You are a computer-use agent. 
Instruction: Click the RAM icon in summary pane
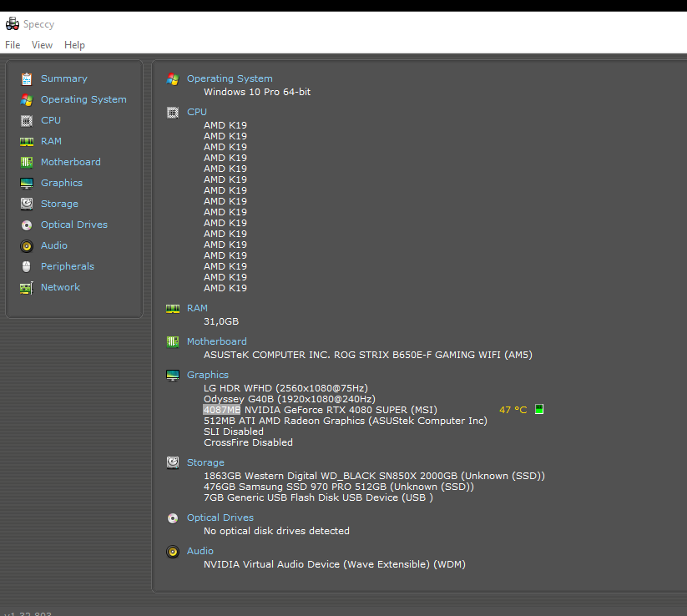[173, 309]
